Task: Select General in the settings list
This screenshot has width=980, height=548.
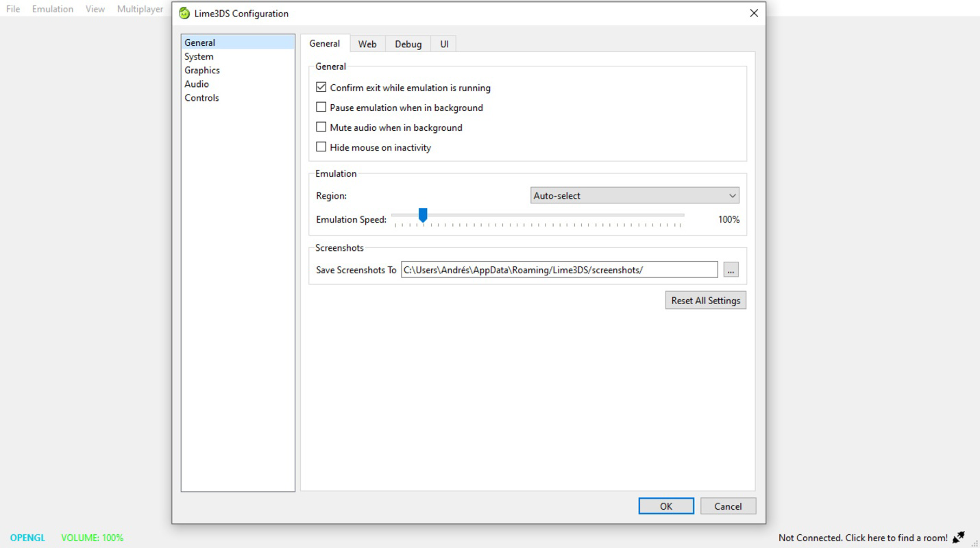Action: (x=238, y=42)
